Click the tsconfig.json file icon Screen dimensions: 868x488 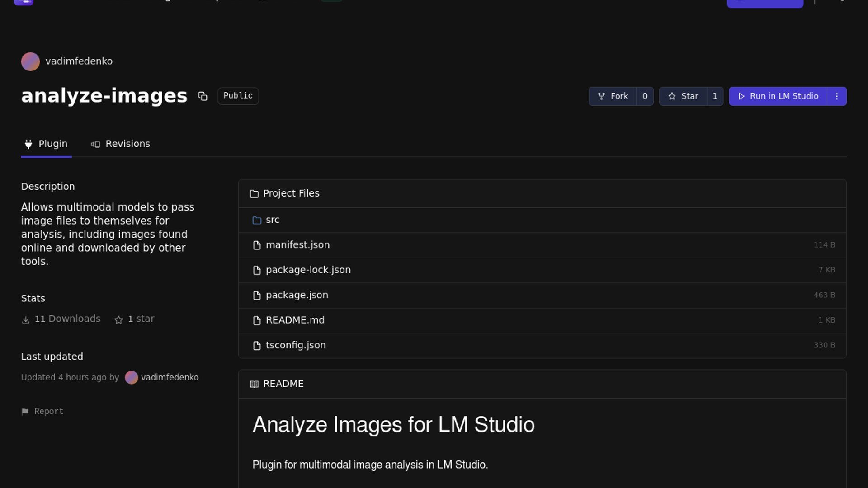click(x=257, y=346)
